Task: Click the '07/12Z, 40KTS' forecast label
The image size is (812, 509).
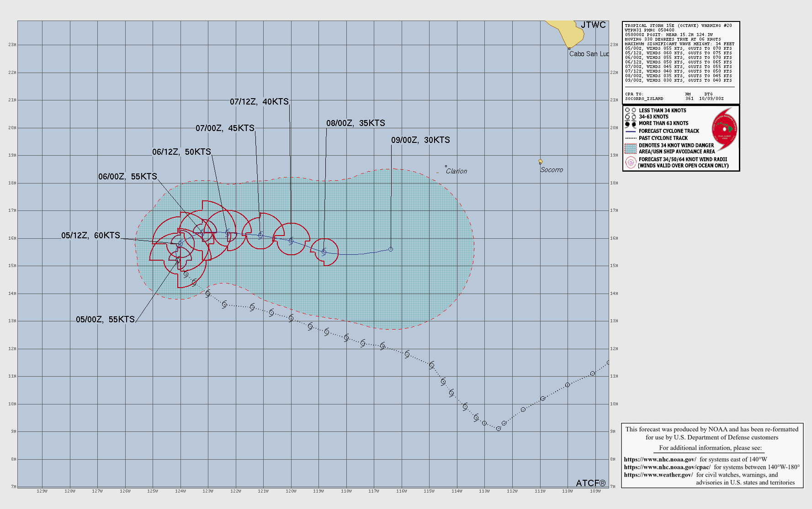Action: pyautogui.click(x=259, y=102)
